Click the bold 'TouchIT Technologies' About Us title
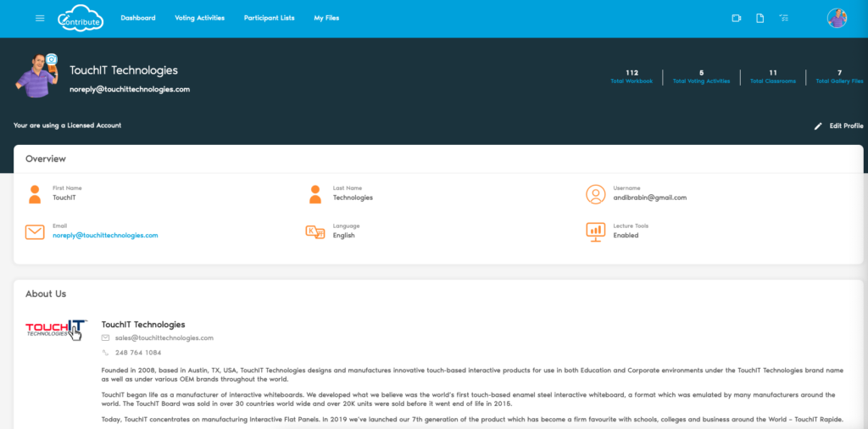Screen dimensions: 868x429 (142, 325)
